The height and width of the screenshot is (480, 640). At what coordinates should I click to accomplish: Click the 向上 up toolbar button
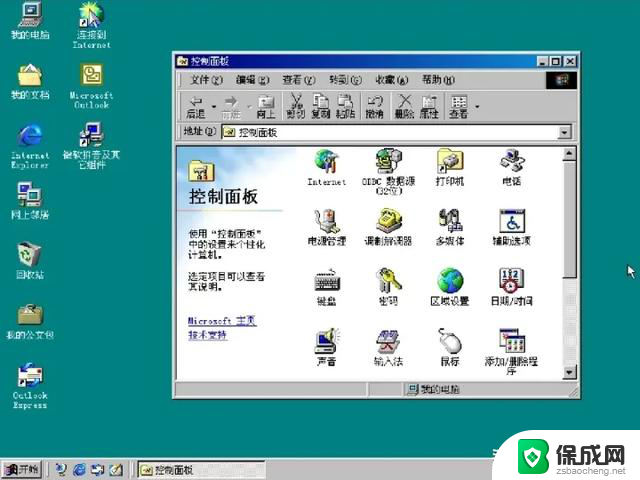[266, 107]
